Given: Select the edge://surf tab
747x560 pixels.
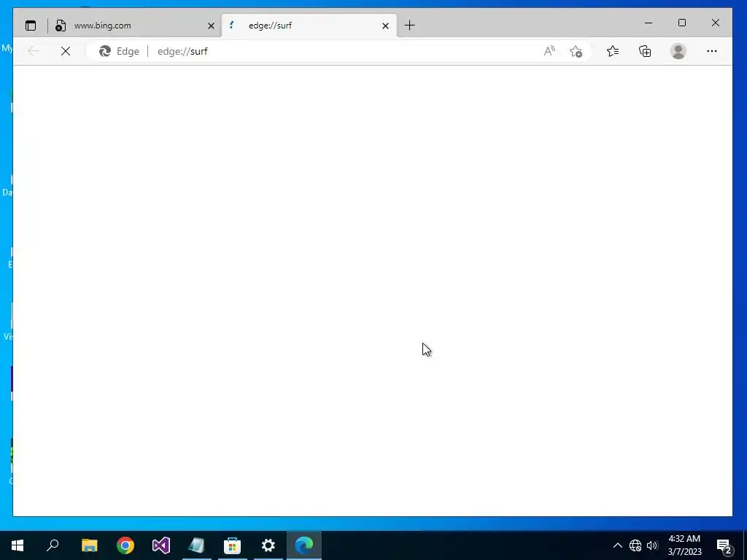Looking at the screenshot, I should pos(309,26).
